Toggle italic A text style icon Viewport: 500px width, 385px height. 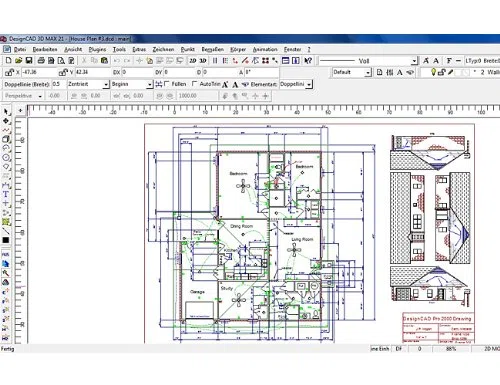[426, 61]
